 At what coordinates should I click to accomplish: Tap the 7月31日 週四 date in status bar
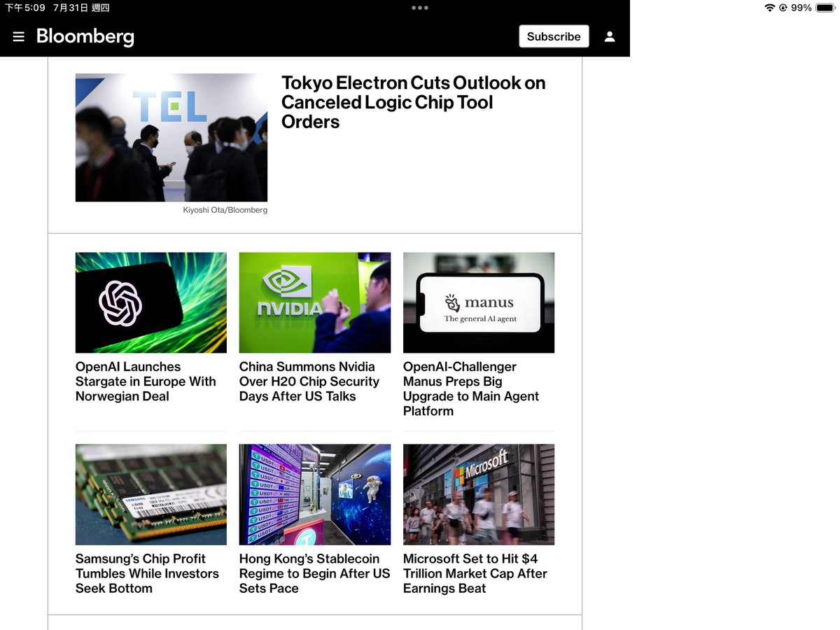pos(81,8)
